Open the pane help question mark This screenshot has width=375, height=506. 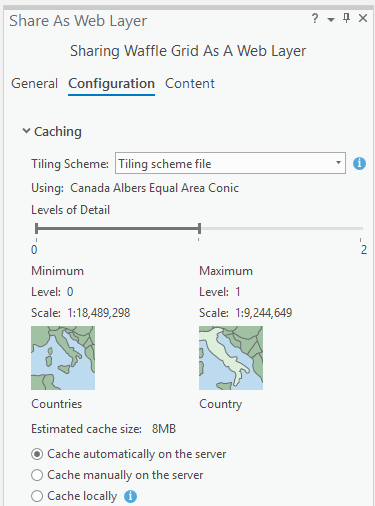(x=315, y=19)
